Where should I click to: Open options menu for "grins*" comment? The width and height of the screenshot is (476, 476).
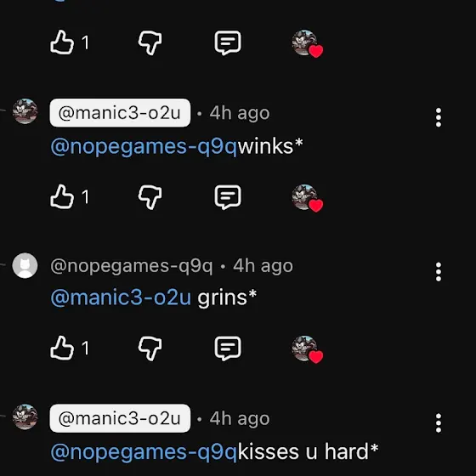439,272
